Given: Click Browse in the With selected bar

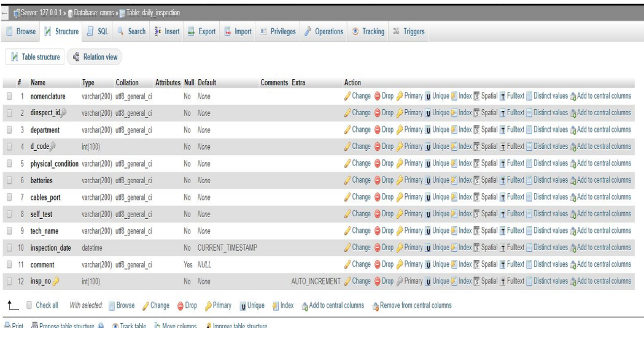Looking at the screenshot, I should tap(122, 305).
